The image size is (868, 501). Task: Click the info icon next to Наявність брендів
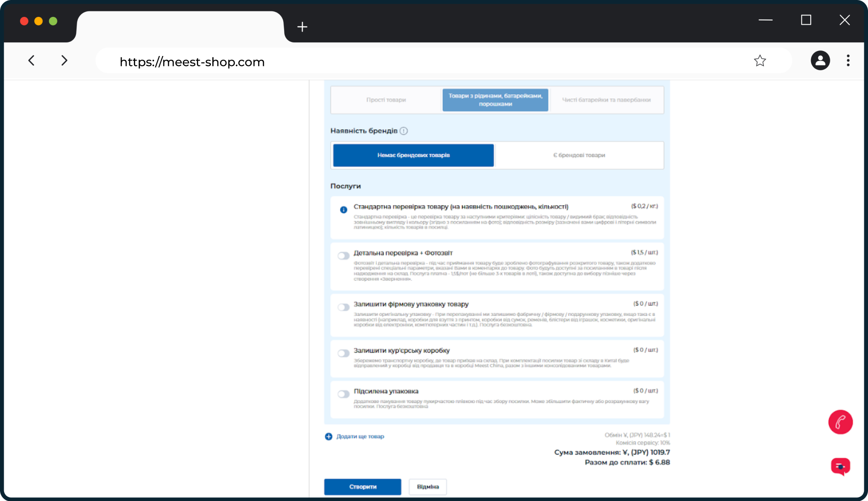[403, 131]
